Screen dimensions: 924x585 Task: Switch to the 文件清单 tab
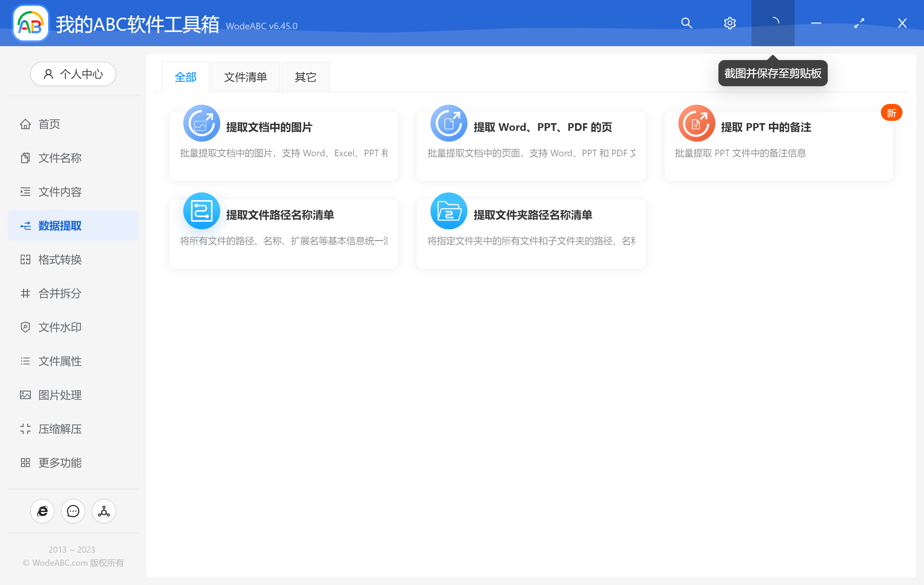[245, 77]
